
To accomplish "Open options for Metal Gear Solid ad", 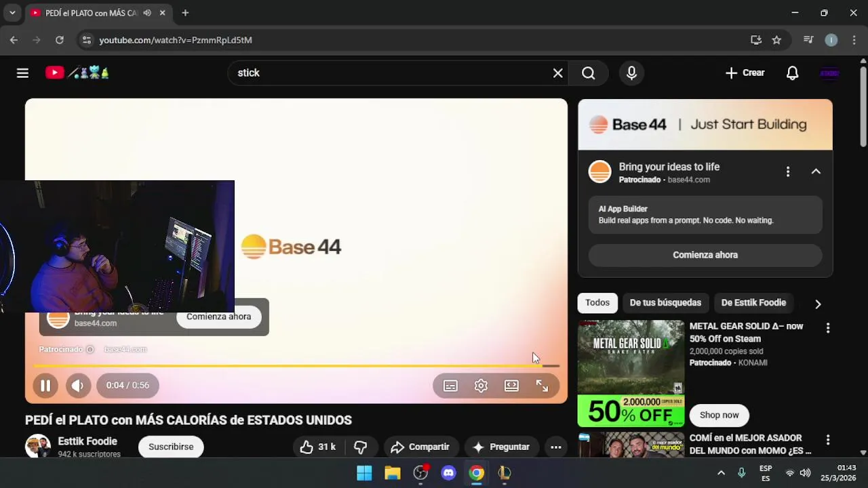I will point(827,328).
